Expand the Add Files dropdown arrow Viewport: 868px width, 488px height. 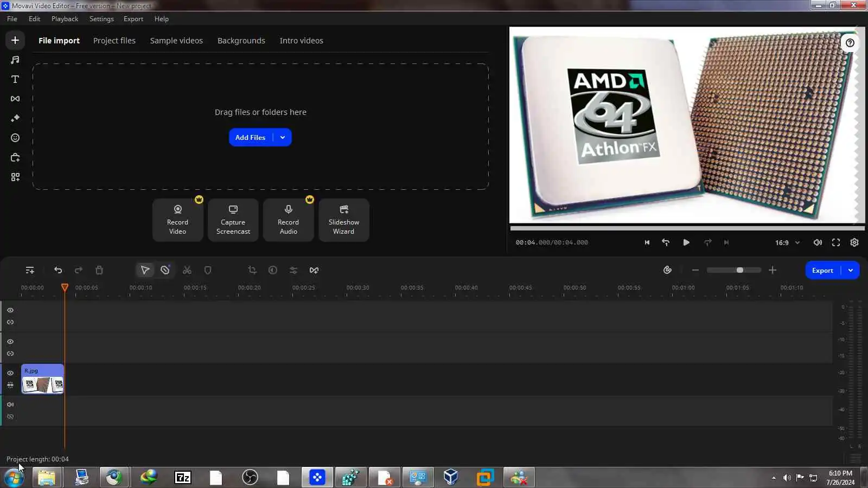coord(283,138)
